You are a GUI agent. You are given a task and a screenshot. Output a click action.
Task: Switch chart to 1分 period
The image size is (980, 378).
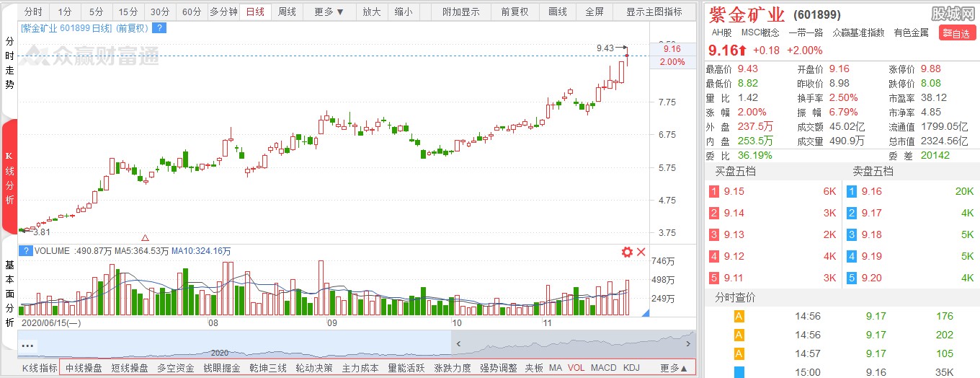65,12
